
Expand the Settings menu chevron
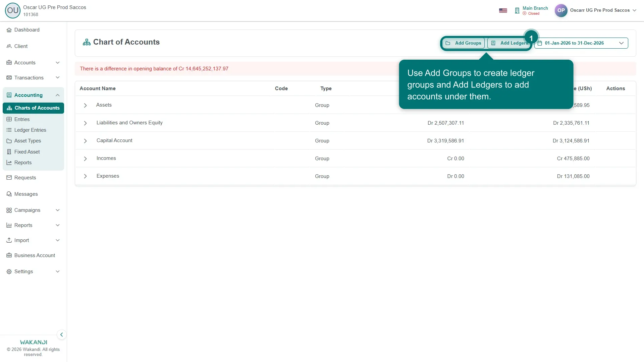pos(58,271)
